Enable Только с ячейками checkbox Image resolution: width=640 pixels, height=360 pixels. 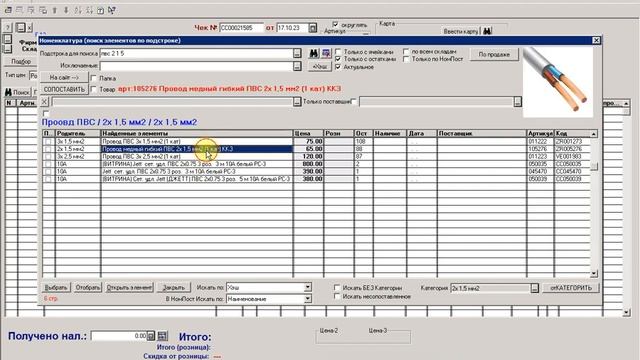[x=338, y=52]
